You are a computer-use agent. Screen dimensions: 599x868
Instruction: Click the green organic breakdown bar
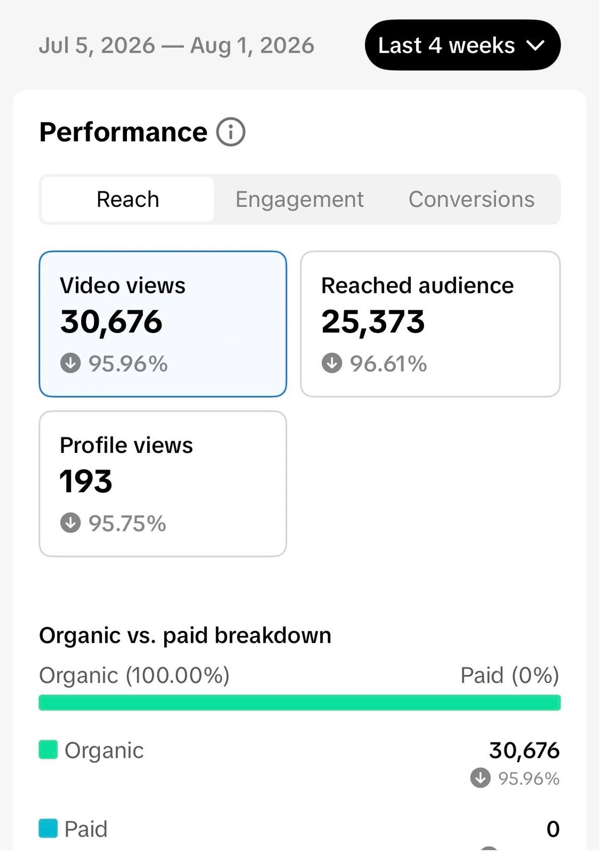(299, 703)
